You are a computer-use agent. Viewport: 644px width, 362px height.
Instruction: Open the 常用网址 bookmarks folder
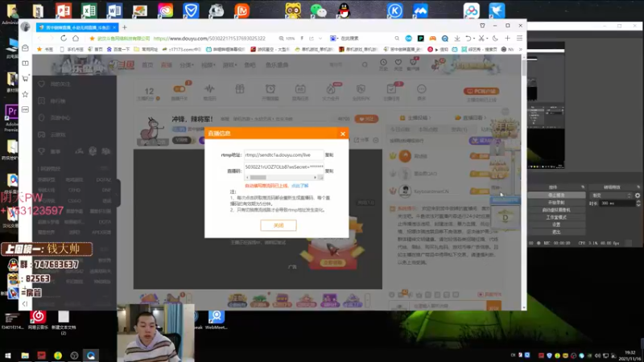pos(147,49)
